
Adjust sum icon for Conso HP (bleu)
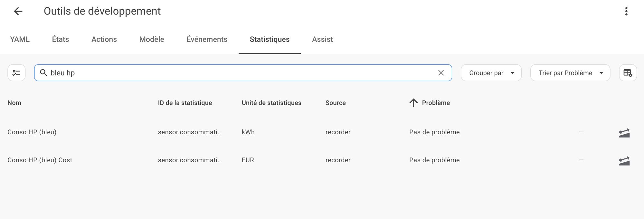[624, 132]
